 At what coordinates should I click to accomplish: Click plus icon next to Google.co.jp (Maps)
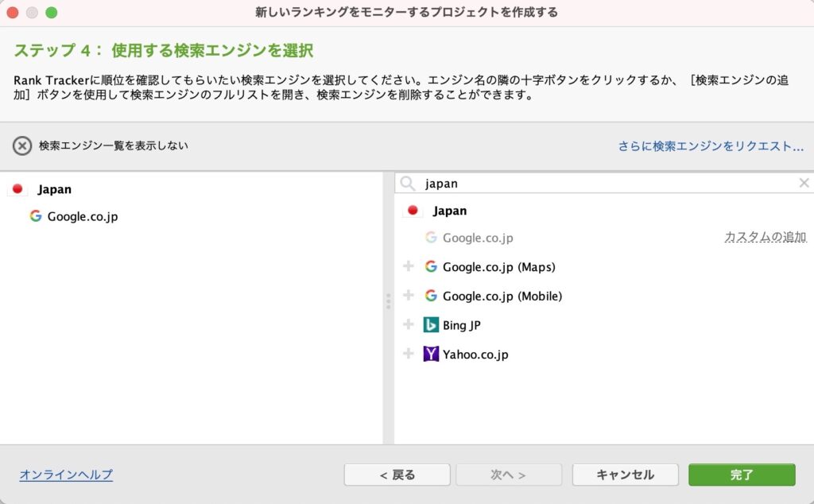(x=409, y=266)
